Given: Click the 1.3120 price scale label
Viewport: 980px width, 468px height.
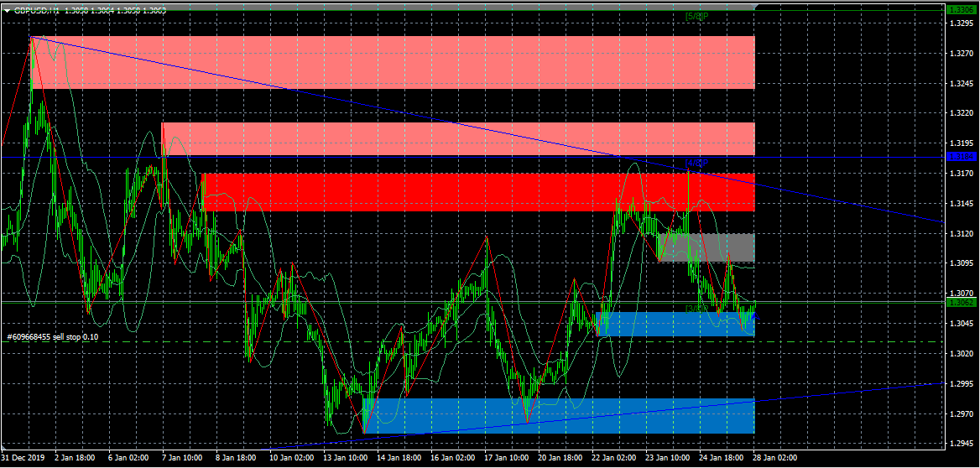Looking at the screenshot, I should [961, 234].
